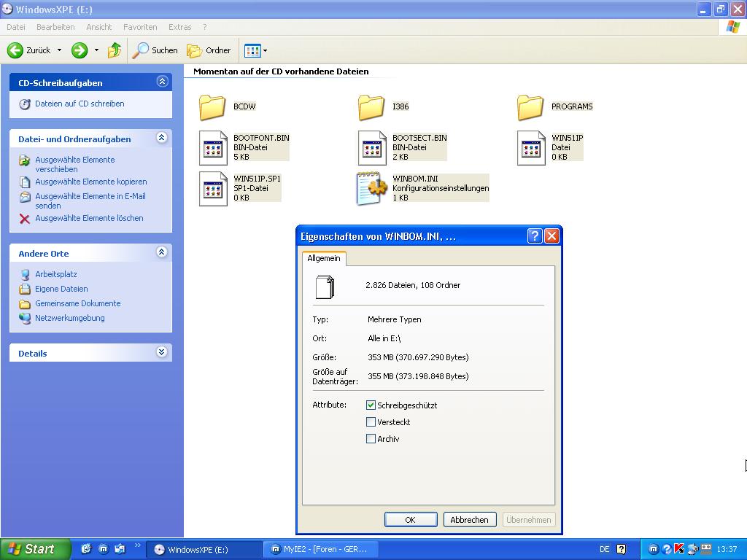This screenshot has height=560, width=747.
Task: Select the WIN51IP.SP1 file icon
Action: 213,189
